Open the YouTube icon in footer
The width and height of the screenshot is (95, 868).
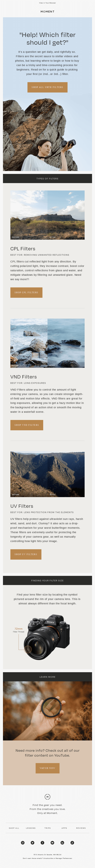click(52, 842)
